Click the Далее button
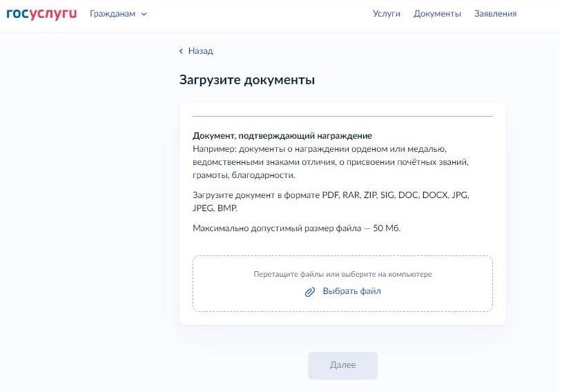Image resolution: width=562 pixels, height=392 pixels. pyautogui.click(x=342, y=366)
